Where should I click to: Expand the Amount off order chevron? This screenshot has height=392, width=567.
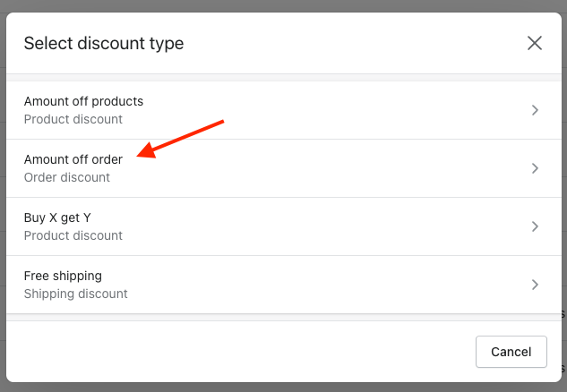point(535,168)
